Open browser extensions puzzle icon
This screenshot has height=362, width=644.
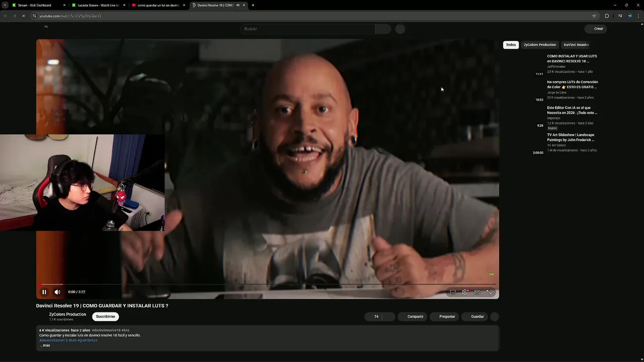[x=607, y=16]
